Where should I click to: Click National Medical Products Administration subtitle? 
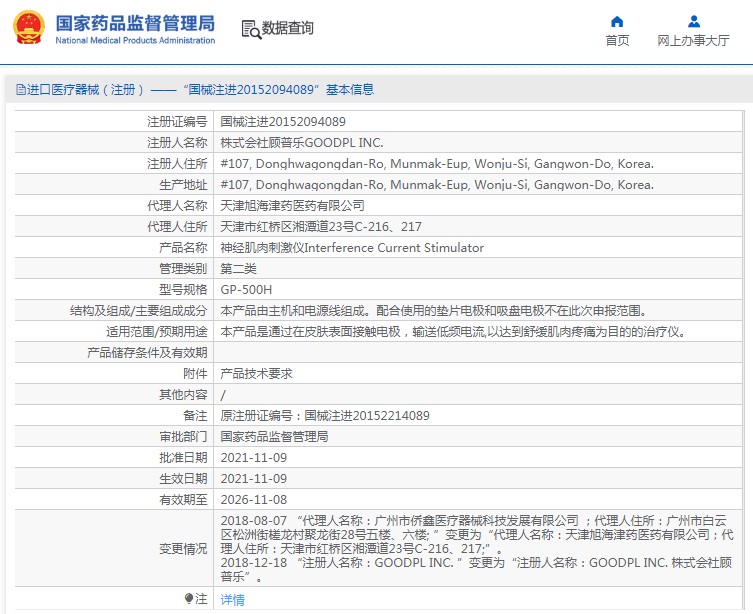click(x=135, y=40)
